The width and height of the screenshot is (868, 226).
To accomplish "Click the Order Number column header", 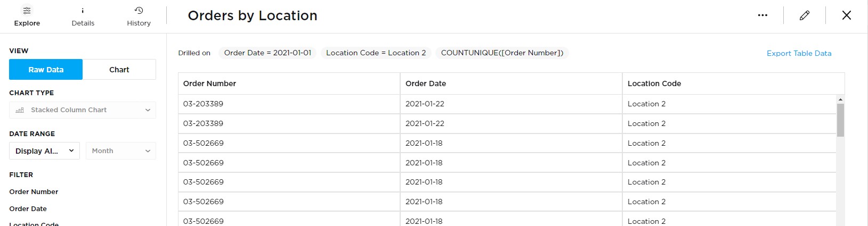I will pyautogui.click(x=209, y=83).
